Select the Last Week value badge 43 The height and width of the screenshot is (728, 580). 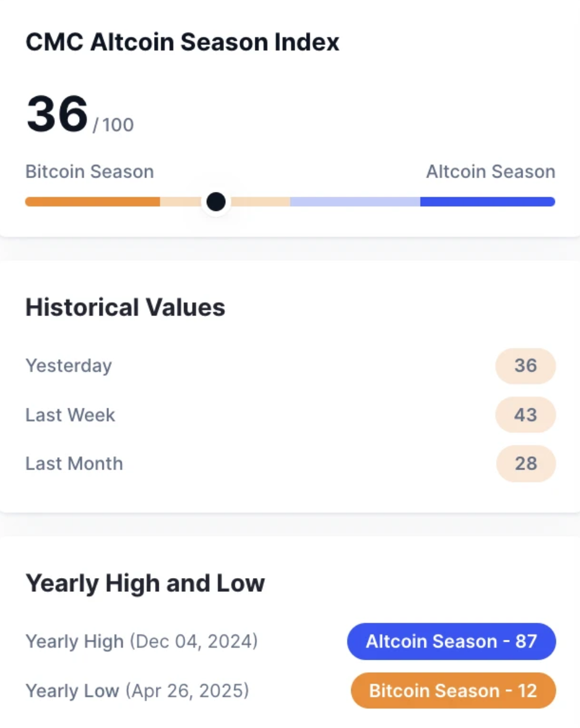[525, 415]
